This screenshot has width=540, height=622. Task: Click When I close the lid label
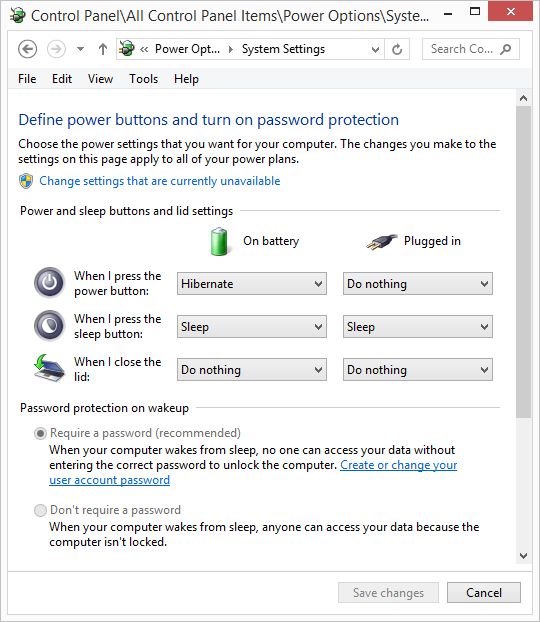coord(117,369)
